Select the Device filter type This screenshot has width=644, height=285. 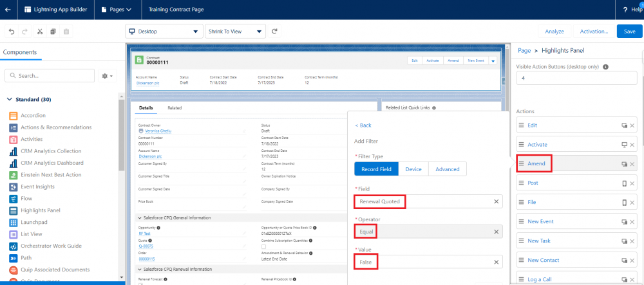[x=413, y=169]
